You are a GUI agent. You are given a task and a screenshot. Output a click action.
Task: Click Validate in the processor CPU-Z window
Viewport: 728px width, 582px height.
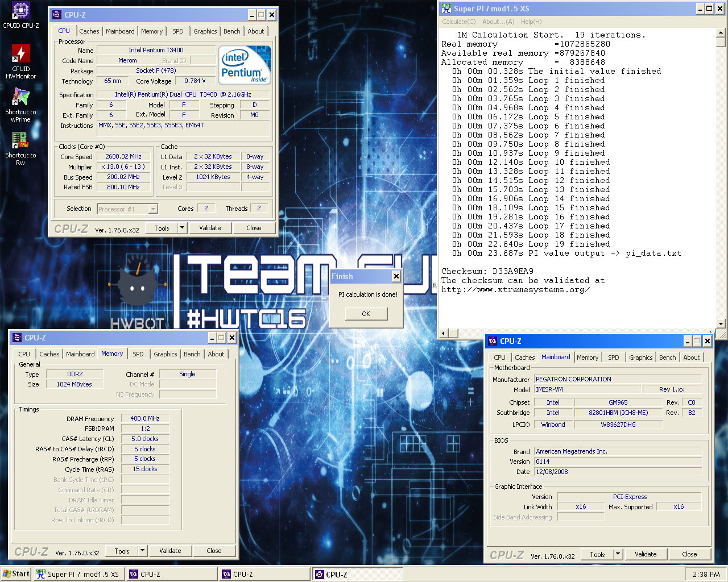[210, 228]
